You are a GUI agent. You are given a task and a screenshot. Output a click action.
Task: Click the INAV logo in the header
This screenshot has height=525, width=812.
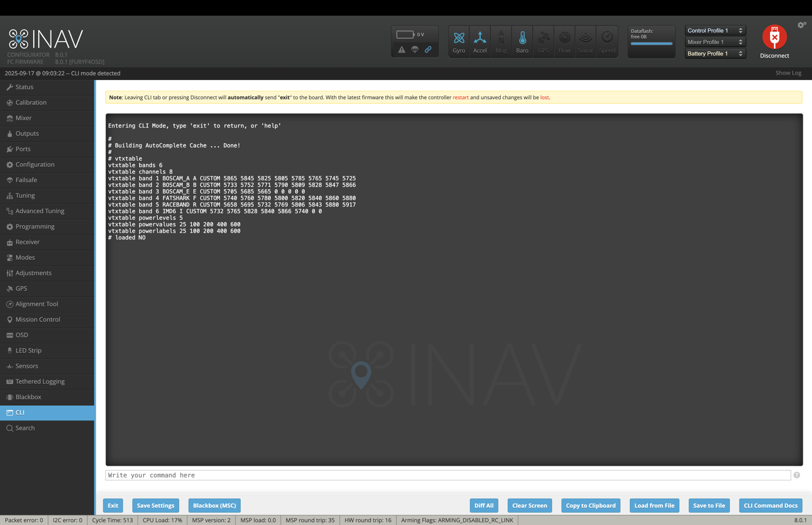click(x=46, y=39)
